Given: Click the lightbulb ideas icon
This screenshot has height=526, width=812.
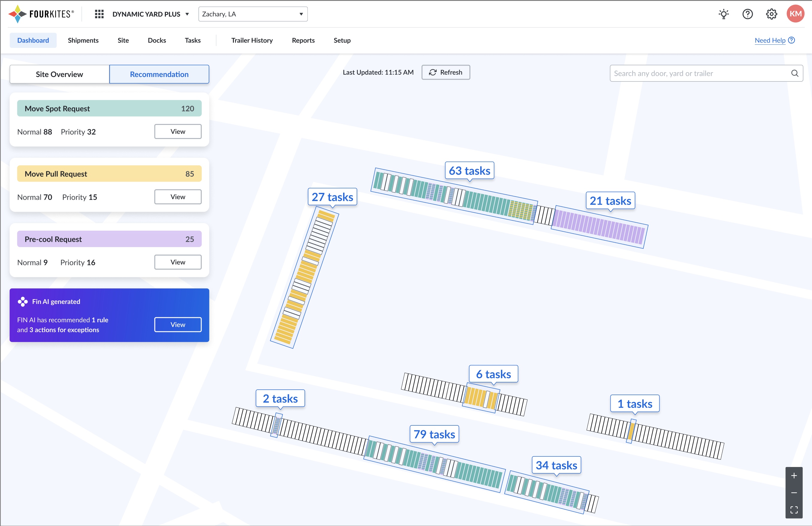Looking at the screenshot, I should (724, 14).
